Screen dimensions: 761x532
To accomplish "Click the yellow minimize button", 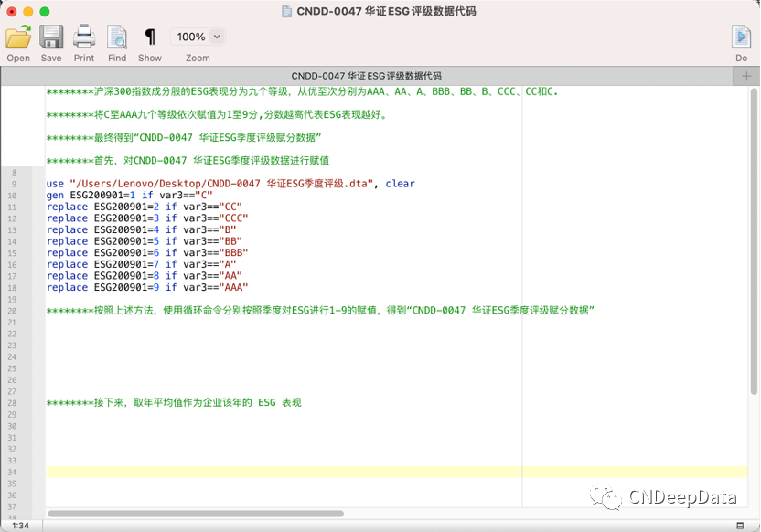I will pos(28,12).
